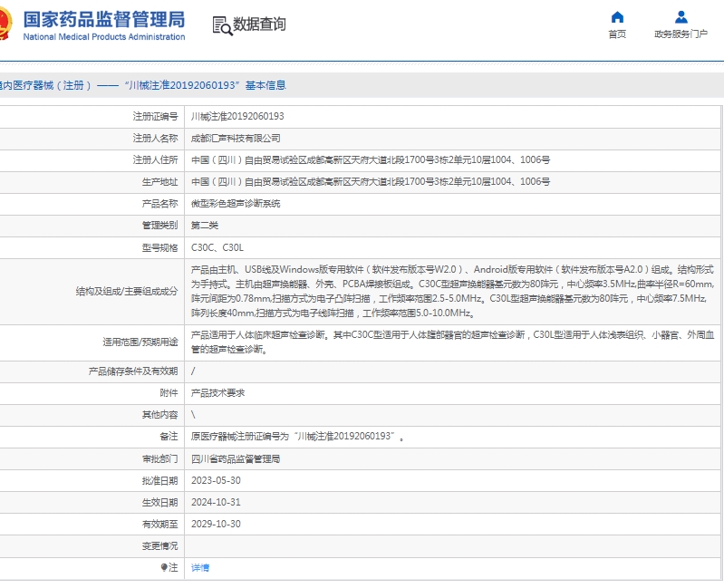Go to the 政务服务门户 text link

[681, 34]
